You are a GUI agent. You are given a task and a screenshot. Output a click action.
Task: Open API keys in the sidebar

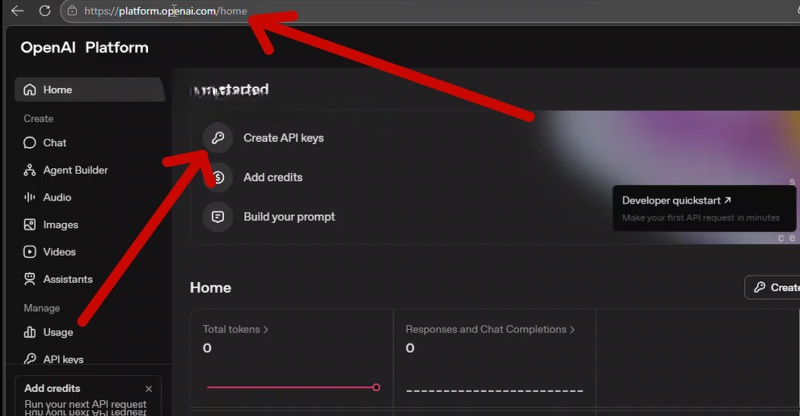63,359
